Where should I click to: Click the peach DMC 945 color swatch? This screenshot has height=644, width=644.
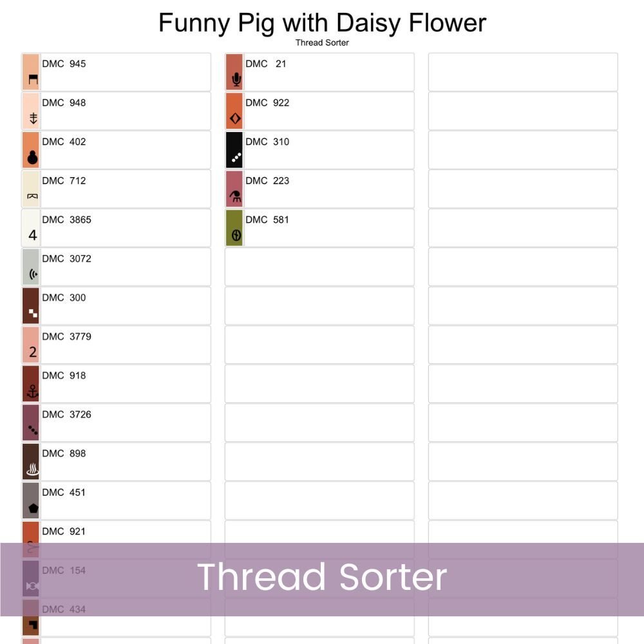31,72
